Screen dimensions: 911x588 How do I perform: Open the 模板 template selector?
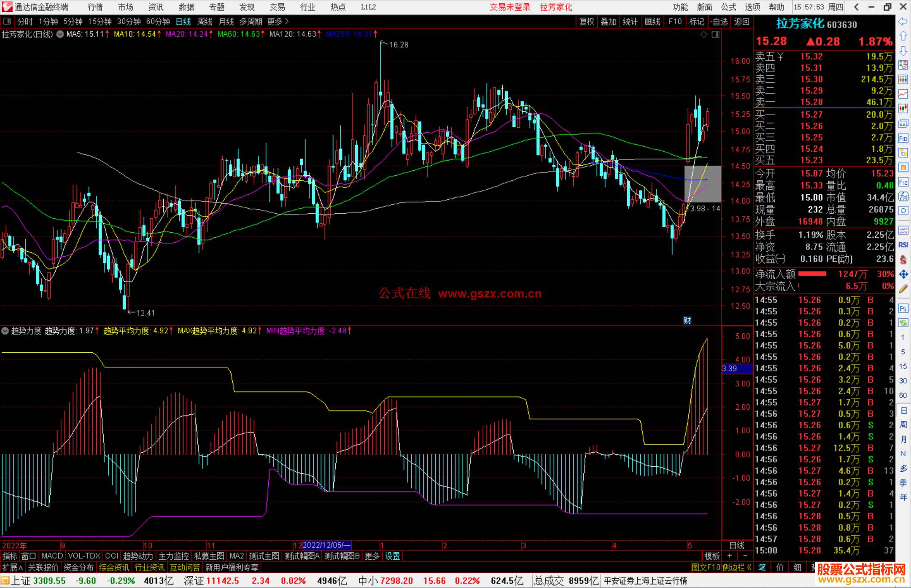pyautogui.click(x=712, y=556)
